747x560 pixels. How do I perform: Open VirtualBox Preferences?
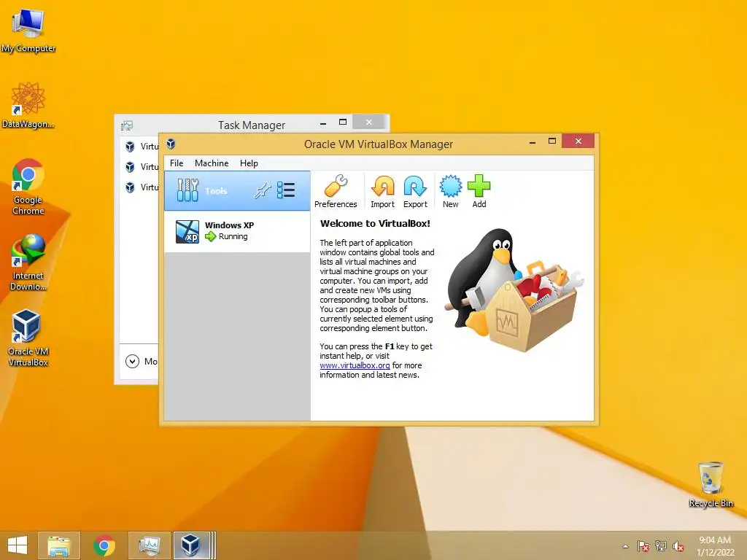pyautogui.click(x=336, y=192)
